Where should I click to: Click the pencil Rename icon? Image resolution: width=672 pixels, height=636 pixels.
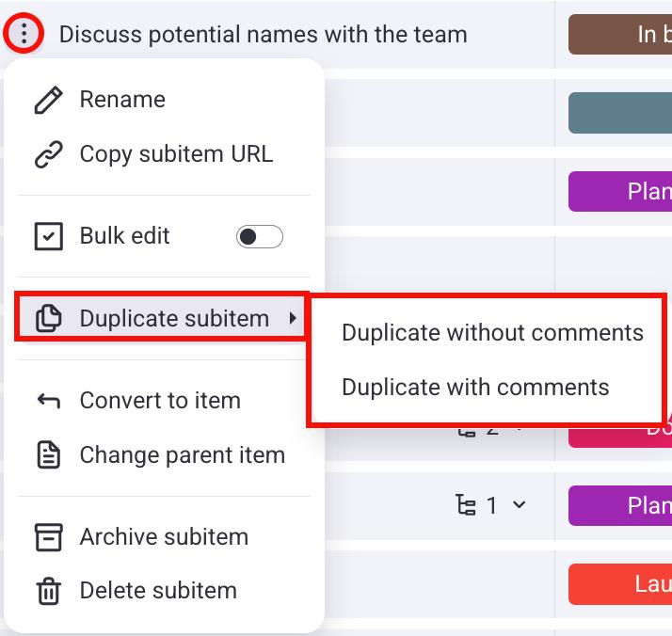coord(48,100)
